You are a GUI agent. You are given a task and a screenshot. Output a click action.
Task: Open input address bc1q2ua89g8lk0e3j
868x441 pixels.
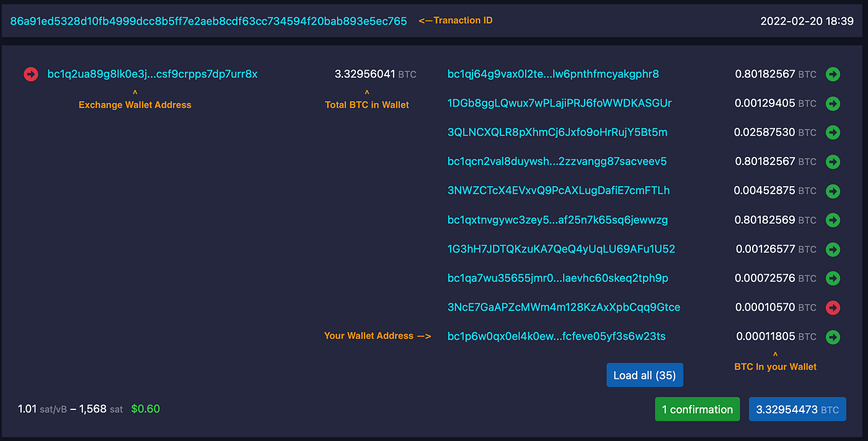(x=153, y=74)
